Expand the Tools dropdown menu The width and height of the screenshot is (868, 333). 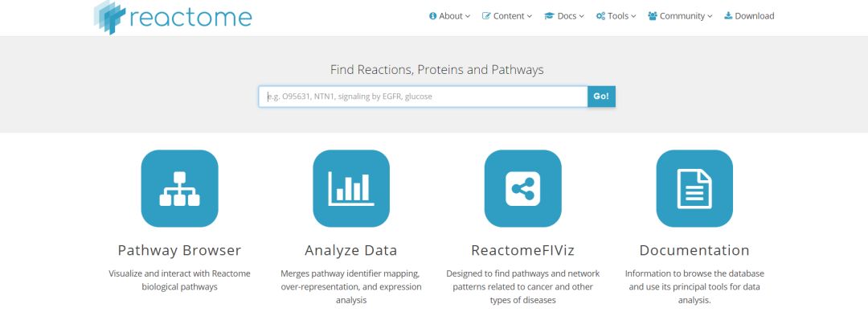[616, 16]
